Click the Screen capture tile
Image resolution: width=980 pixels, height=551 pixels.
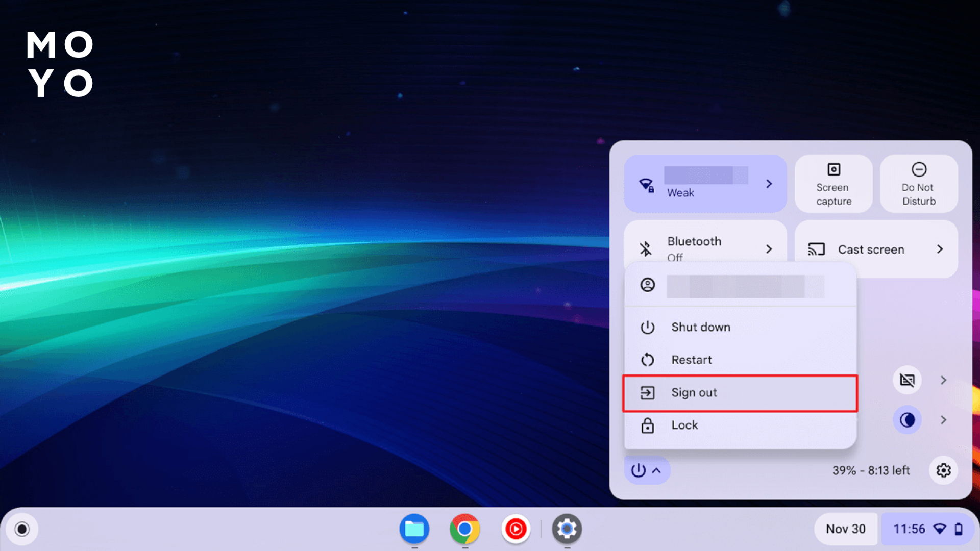coord(834,184)
